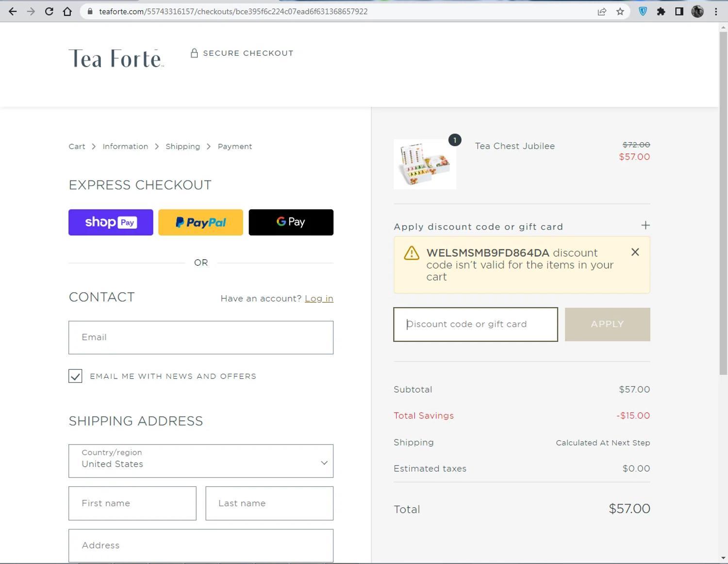Open the Extensions puzzle menu
The image size is (728, 564).
[661, 12]
